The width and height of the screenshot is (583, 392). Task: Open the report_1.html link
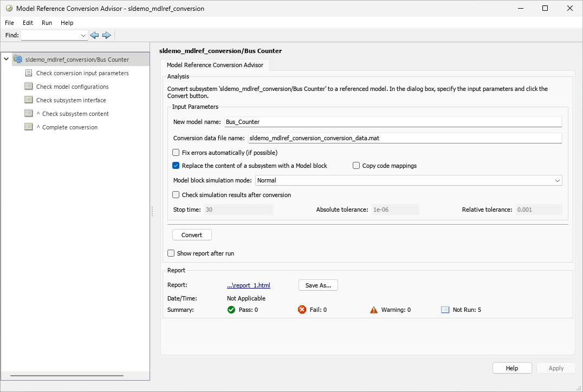(248, 285)
